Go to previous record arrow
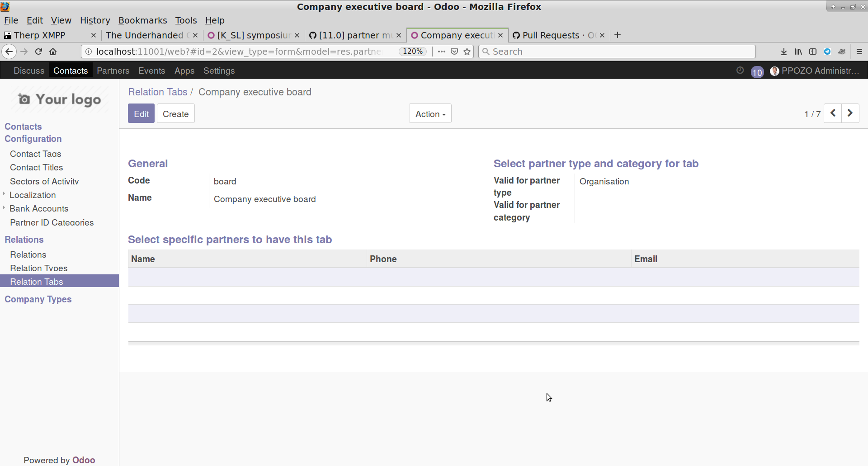The image size is (868, 466). pos(833,113)
